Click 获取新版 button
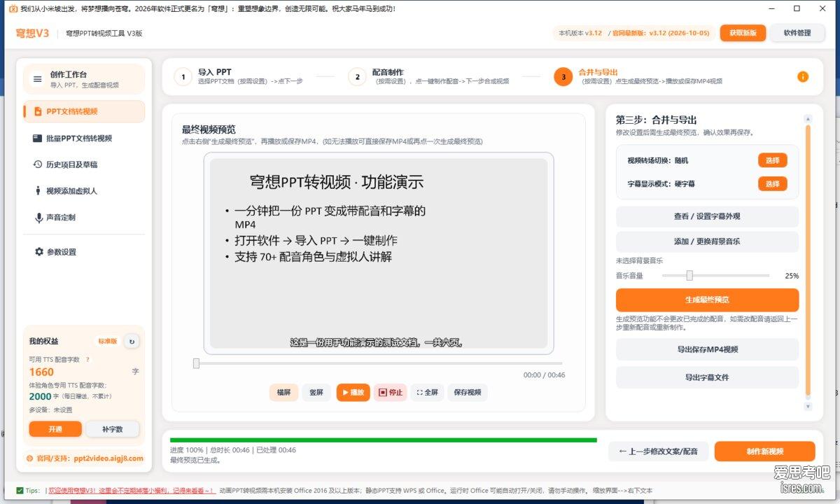Viewport: 840px width, 504px height. pyautogui.click(x=743, y=33)
